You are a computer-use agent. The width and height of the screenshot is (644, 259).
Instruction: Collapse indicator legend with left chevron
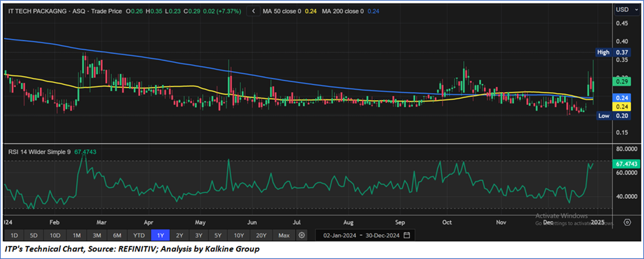pos(254,12)
